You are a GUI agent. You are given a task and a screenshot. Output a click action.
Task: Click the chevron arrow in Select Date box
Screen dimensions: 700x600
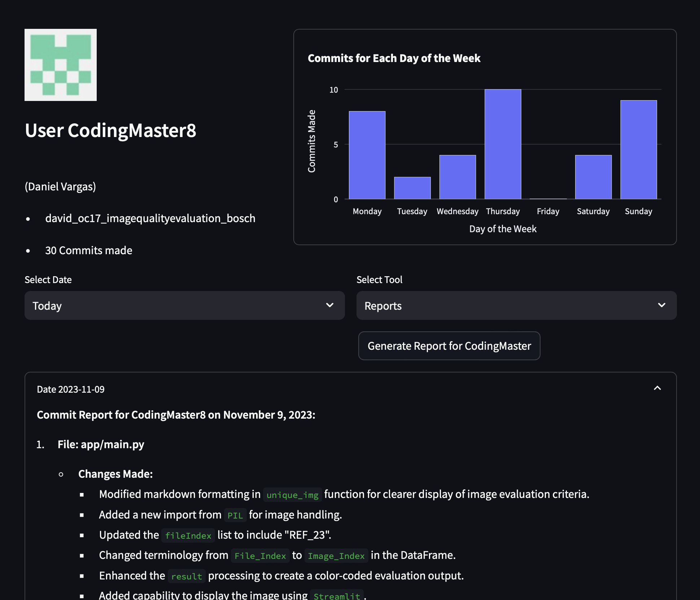[x=329, y=305]
